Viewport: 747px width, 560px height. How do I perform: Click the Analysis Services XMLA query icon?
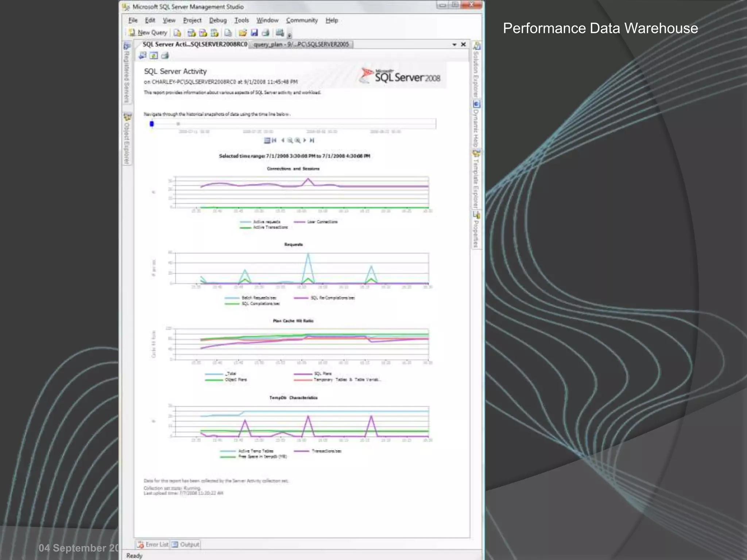pos(215,33)
